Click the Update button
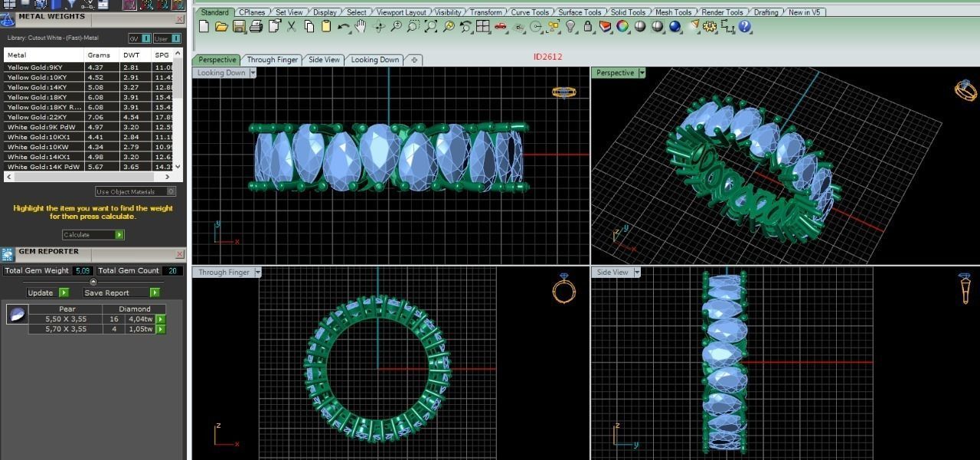This screenshot has width=980, height=460. [47, 292]
